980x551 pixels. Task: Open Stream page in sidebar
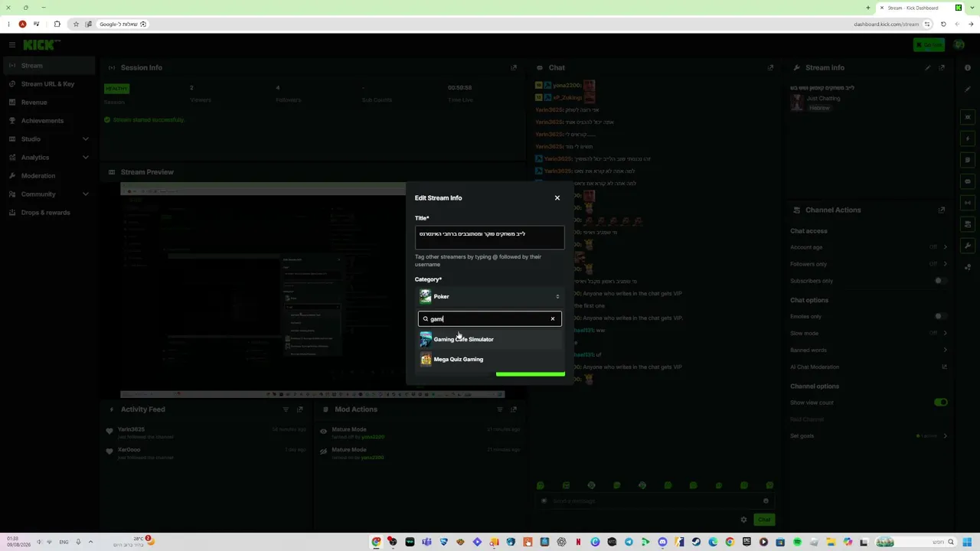point(49,66)
